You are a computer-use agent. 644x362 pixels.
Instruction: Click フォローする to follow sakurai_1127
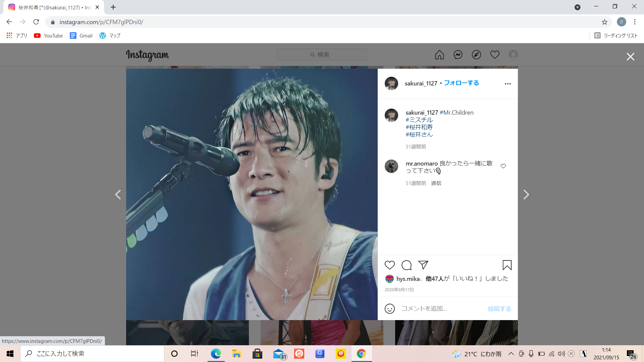pos(462,83)
